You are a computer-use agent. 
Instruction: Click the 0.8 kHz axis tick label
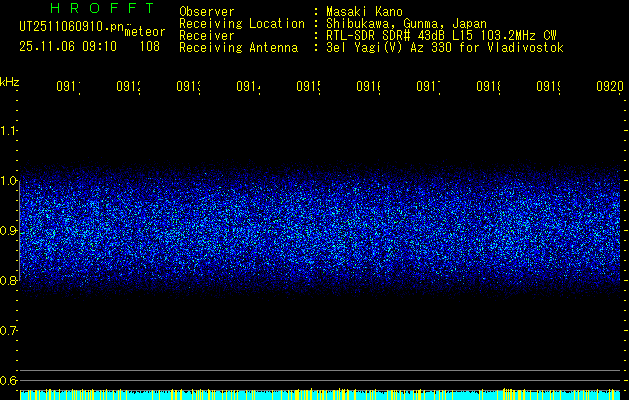pos(9,280)
